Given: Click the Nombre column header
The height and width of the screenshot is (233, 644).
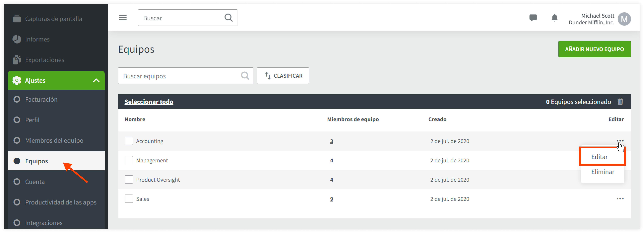Looking at the screenshot, I should tap(135, 119).
